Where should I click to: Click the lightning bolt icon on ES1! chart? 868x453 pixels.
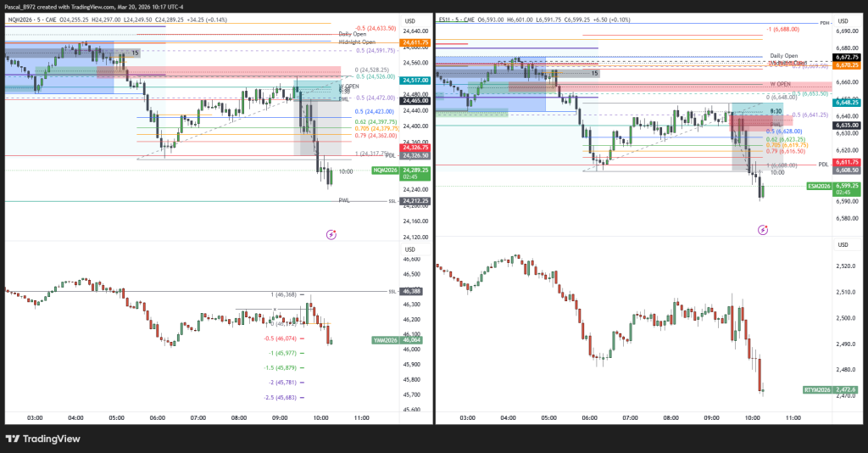(x=763, y=229)
